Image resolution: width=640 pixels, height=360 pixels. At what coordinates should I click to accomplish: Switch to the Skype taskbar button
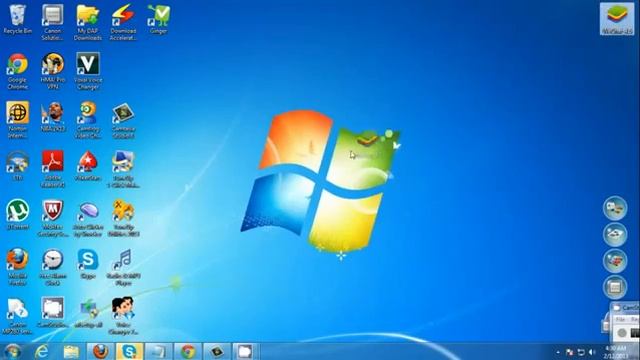pos(129,351)
